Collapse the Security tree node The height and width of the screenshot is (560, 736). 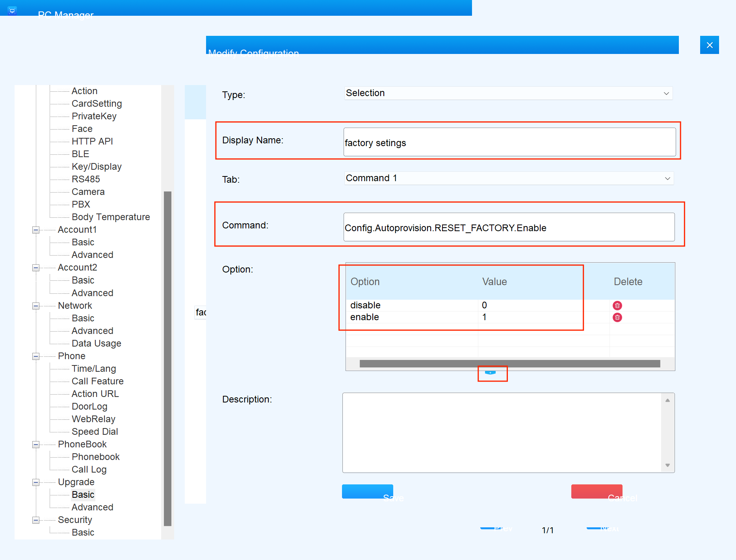tap(36, 520)
